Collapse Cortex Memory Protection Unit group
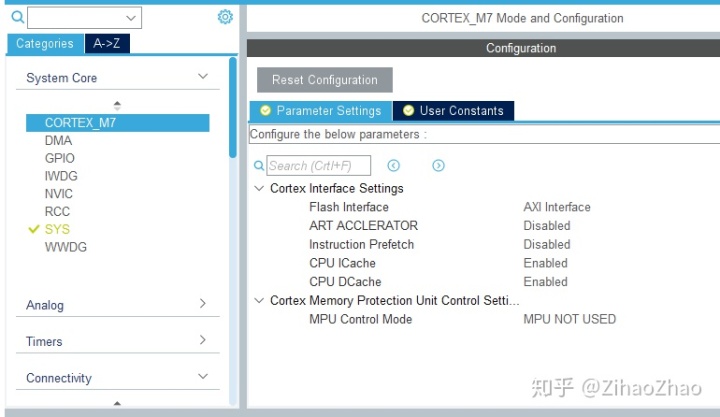Screen dimensions: 720x417 259,300
